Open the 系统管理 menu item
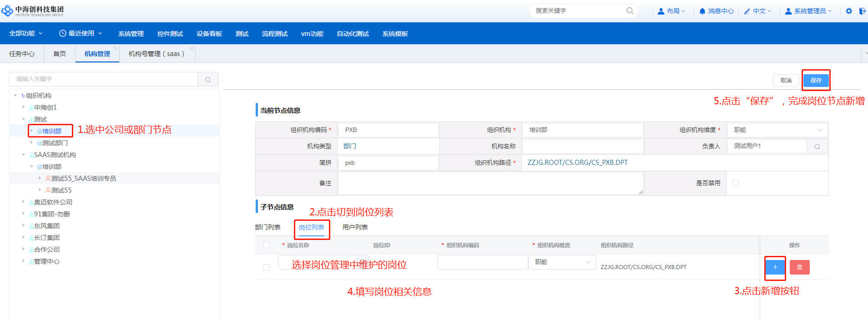This screenshot has height=321, width=868. pyautogui.click(x=131, y=34)
